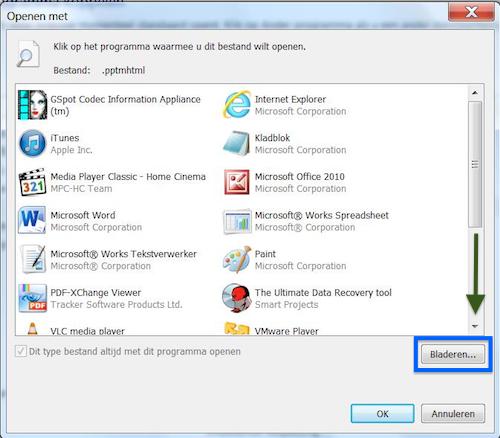Image resolution: width=500 pixels, height=438 pixels.
Task: Select the PDF-XChange Viewer icon
Action: pos(33,298)
